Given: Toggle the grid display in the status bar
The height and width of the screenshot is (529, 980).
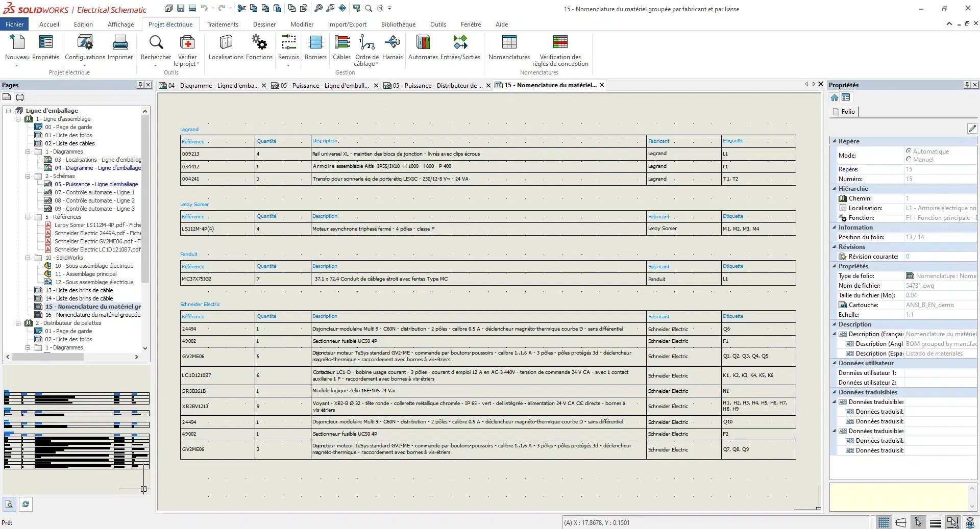Looking at the screenshot, I should [884, 522].
